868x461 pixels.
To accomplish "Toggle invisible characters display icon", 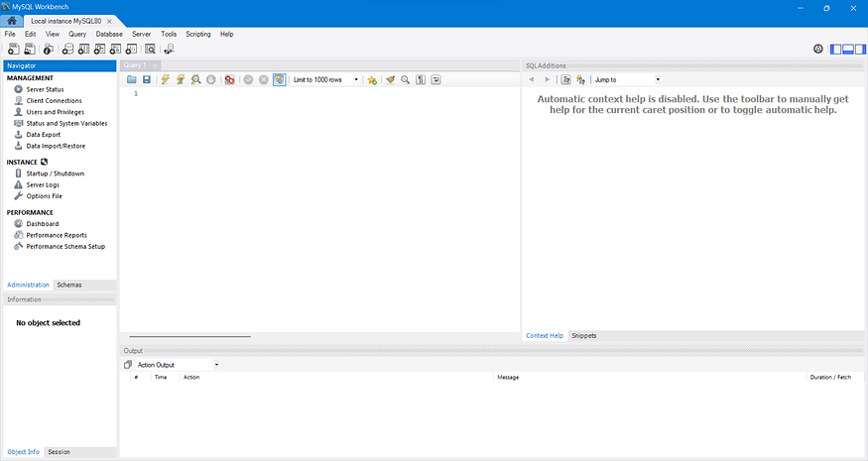I will (x=421, y=79).
